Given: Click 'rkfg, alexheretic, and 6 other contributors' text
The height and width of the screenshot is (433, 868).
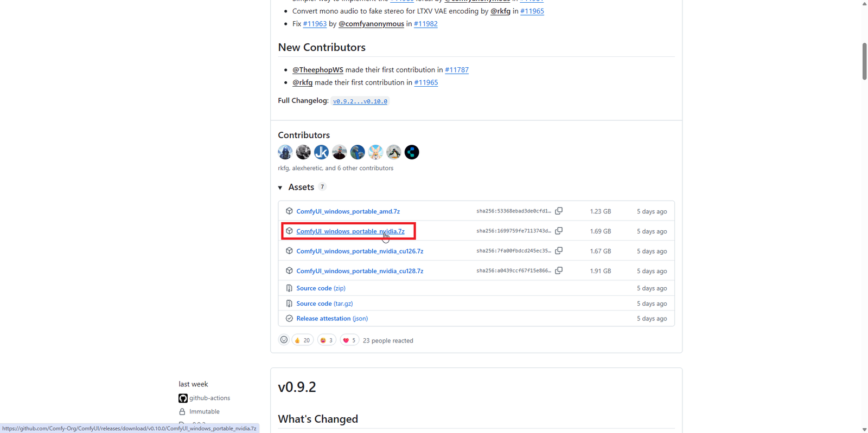Looking at the screenshot, I should point(336,169).
